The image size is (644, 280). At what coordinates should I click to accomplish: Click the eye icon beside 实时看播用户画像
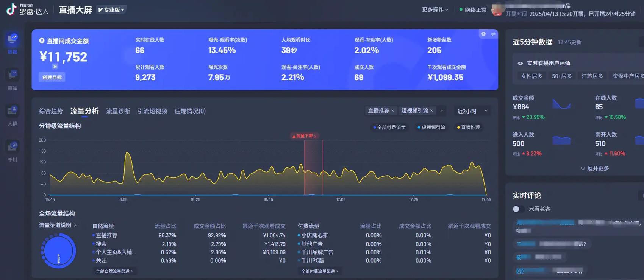coord(520,63)
